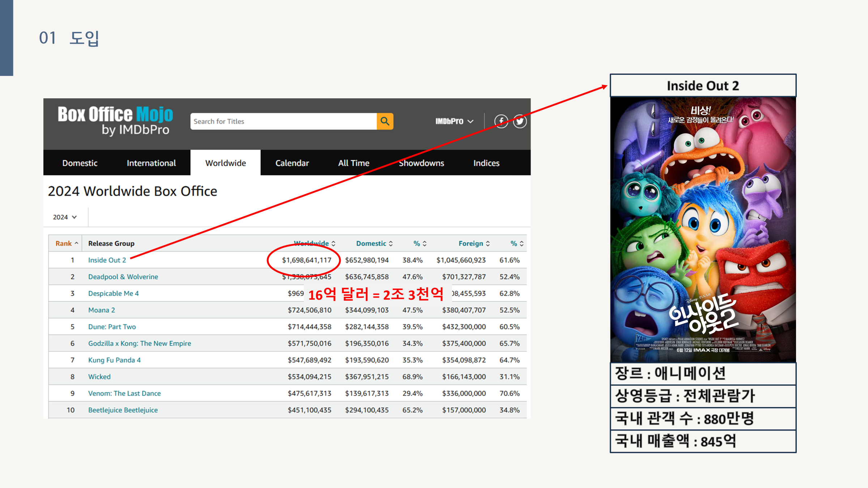This screenshot has width=868, height=488.
Task: Open the Indices tab
Action: [486, 163]
